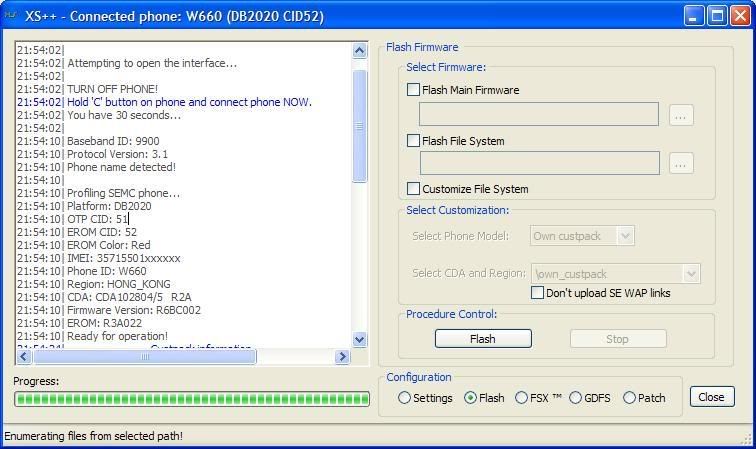756x449 pixels.
Task: Click log line 'Phone name detected!'
Action: 122,167
